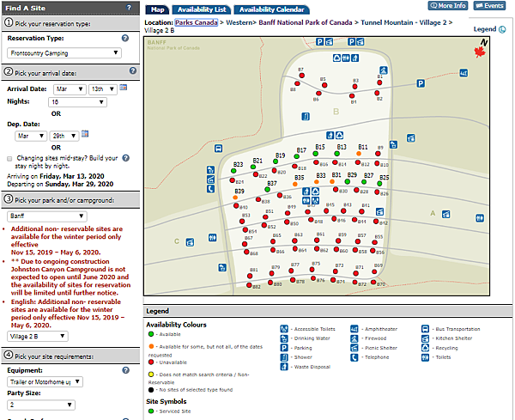Click the Legend section header bar
Viewport: 515px width, 420px height.
[x=328, y=311]
